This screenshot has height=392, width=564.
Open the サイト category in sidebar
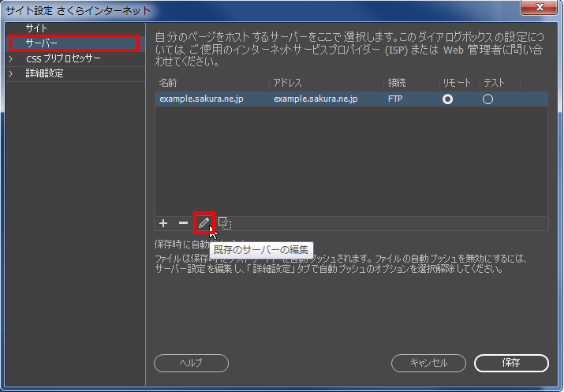pos(36,28)
